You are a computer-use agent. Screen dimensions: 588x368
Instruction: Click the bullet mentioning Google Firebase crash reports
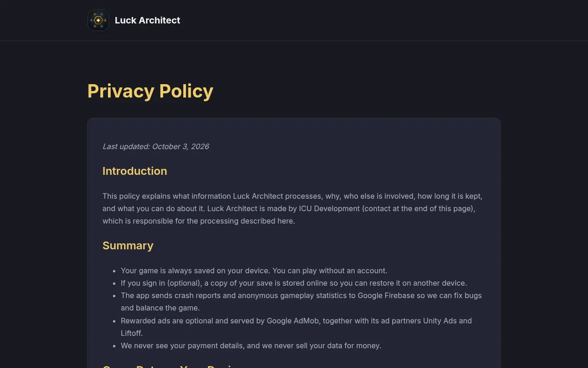(301, 302)
